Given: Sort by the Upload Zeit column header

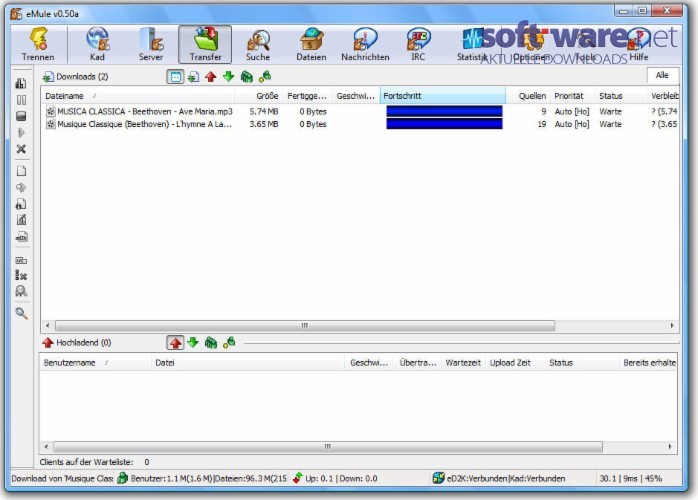Looking at the screenshot, I should pos(515,362).
